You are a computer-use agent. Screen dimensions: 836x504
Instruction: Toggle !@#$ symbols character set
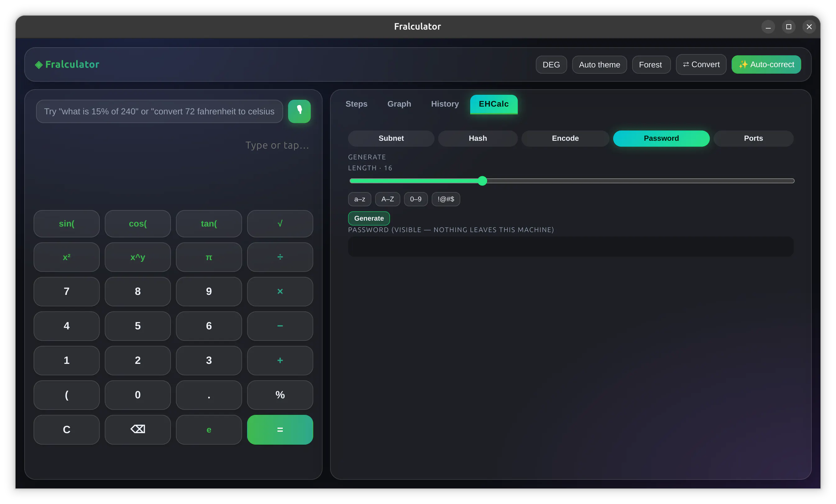[445, 199]
